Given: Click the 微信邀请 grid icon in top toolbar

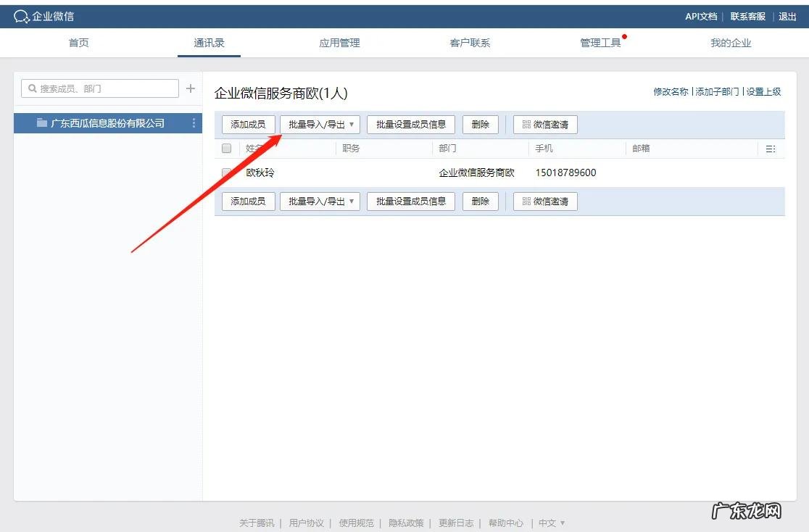Looking at the screenshot, I should (x=528, y=124).
